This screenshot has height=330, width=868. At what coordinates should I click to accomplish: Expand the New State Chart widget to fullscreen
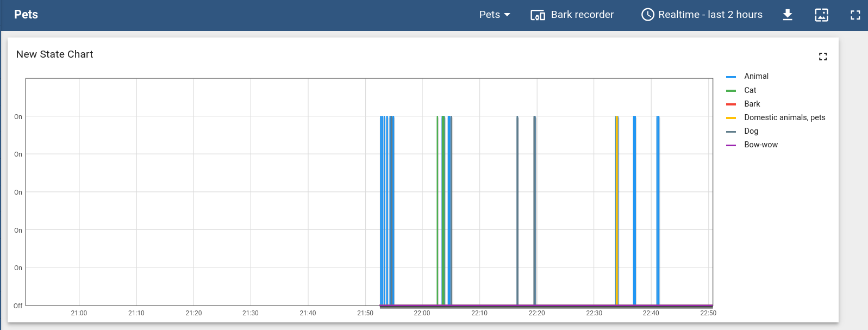[822, 57]
